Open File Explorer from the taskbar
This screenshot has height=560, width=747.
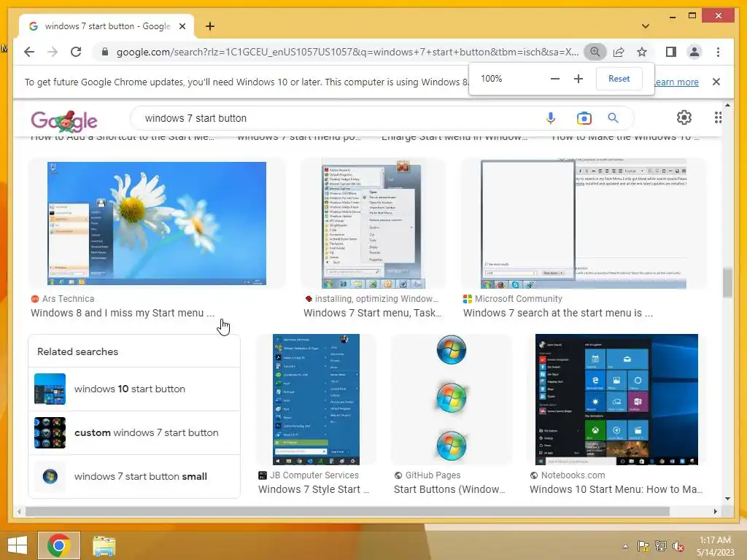pyautogui.click(x=104, y=546)
